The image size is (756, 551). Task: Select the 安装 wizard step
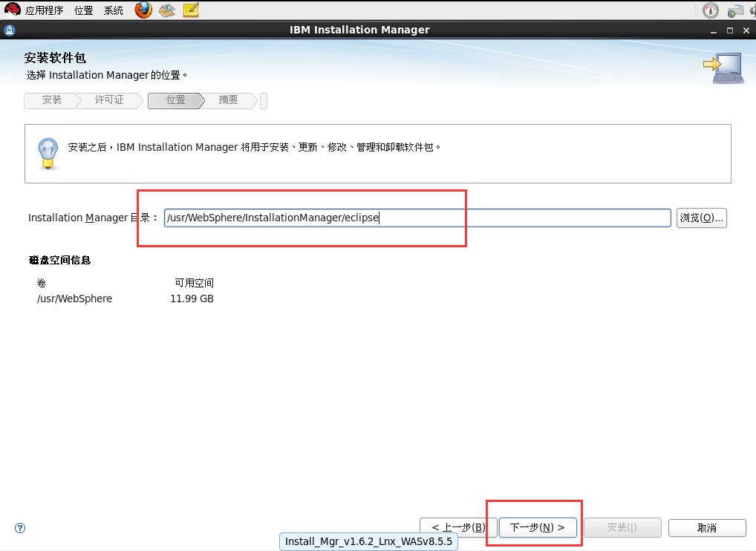pos(51,100)
